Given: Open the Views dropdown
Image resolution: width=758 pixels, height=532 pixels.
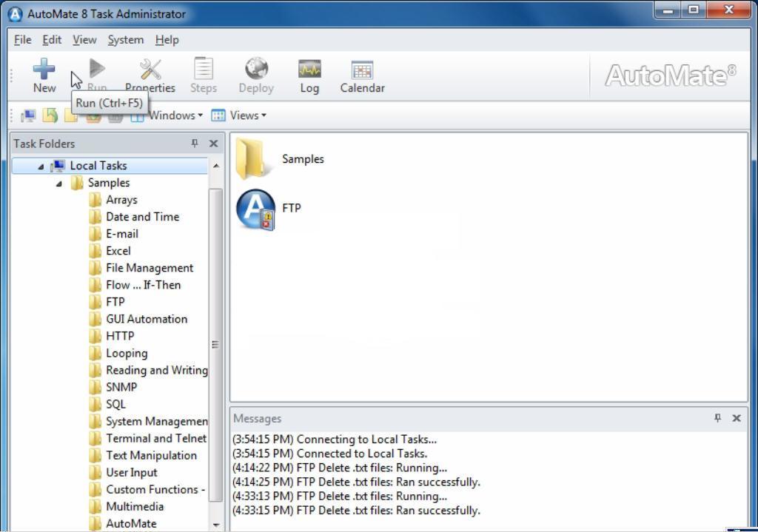Looking at the screenshot, I should [x=245, y=115].
